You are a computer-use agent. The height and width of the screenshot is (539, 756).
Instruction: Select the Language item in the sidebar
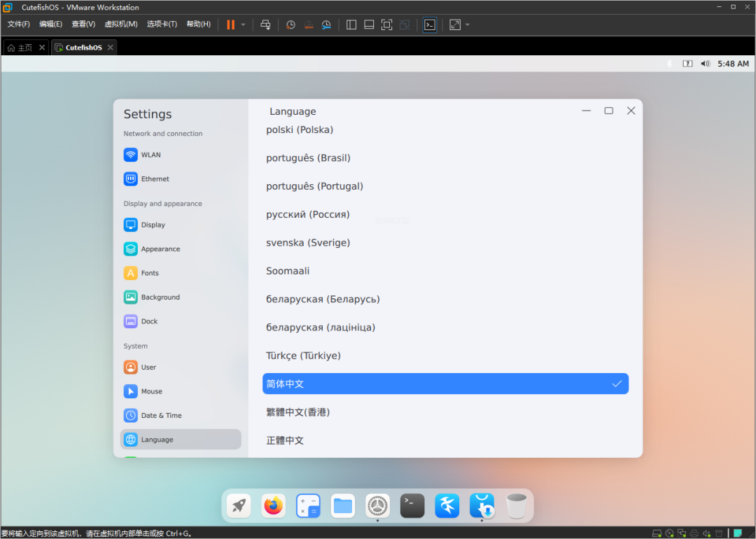[x=181, y=439]
